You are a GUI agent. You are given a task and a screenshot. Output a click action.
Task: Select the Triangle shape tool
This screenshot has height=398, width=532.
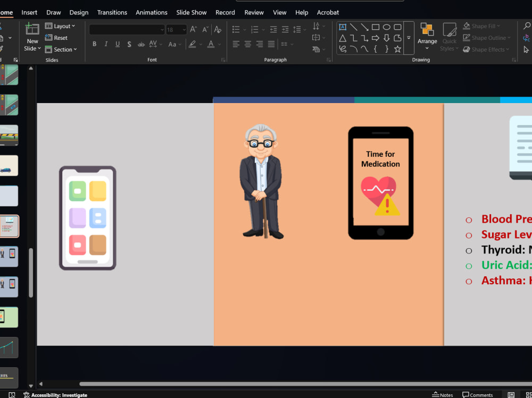point(343,38)
